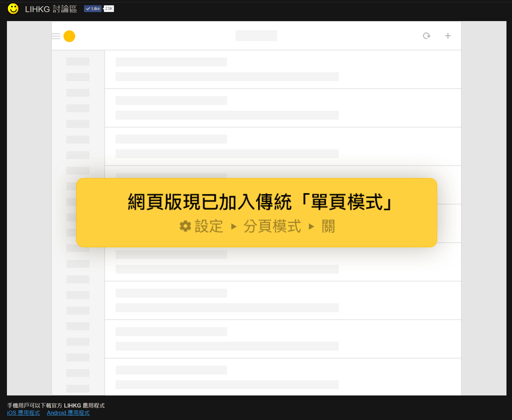The height and width of the screenshot is (420, 512).
Task: Click the Facebook Like button
Action: click(x=93, y=9)
